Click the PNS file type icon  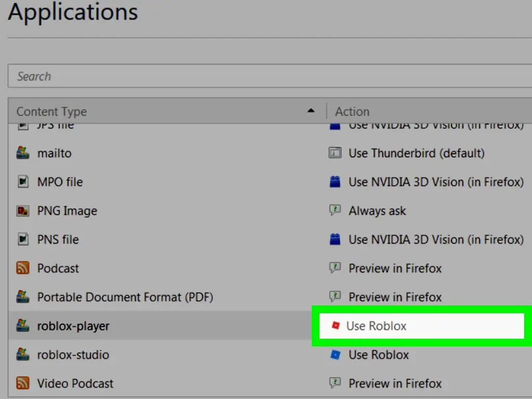point(23,240)
